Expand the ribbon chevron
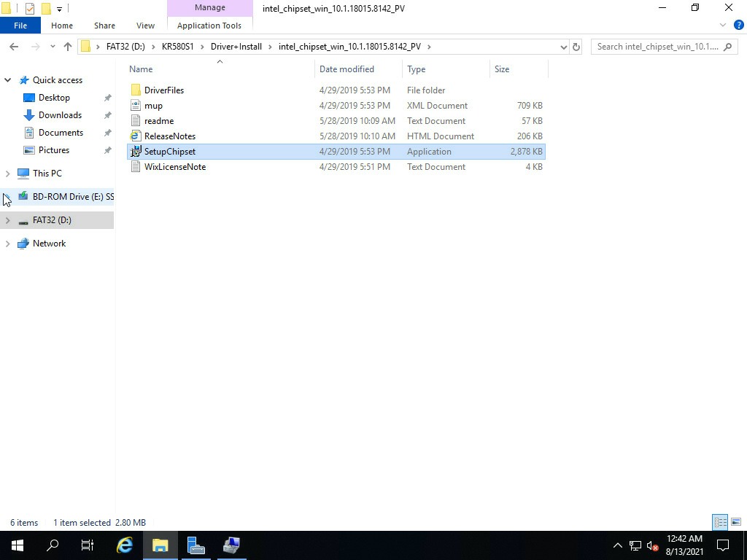 [x=723, y=26]
